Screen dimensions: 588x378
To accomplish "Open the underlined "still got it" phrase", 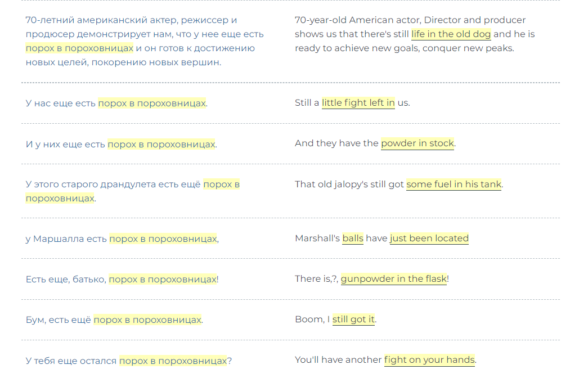I will point(353,319).
